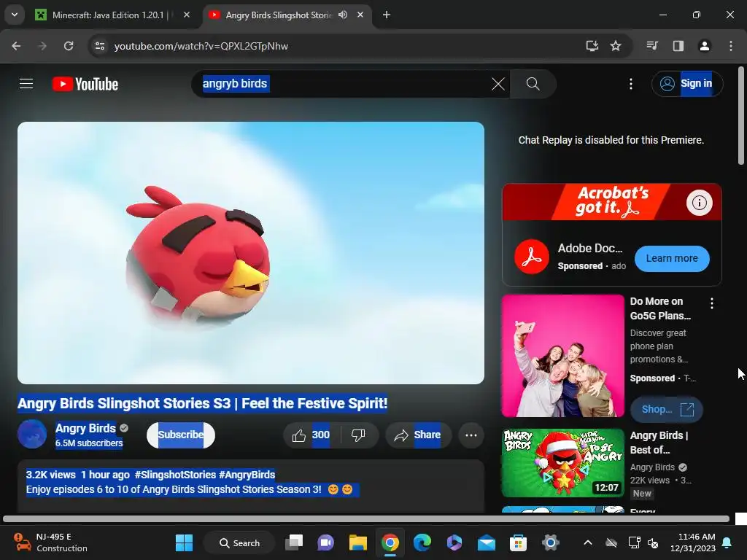This screenshot has height=560, width=747.
Task: Close the Minecraft browser tab
Action: 187,15
